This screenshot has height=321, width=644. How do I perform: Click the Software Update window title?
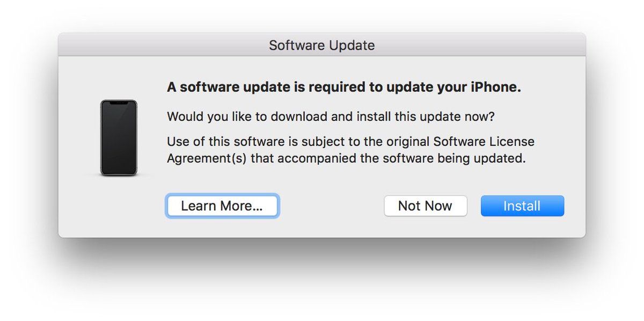(x=321, y=45)
